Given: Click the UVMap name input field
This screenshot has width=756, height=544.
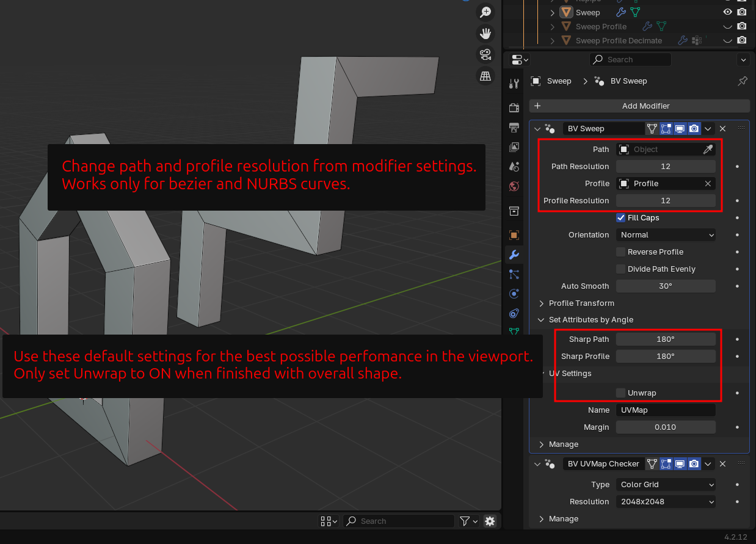Looking at the screenshot, I should [666, 410].
